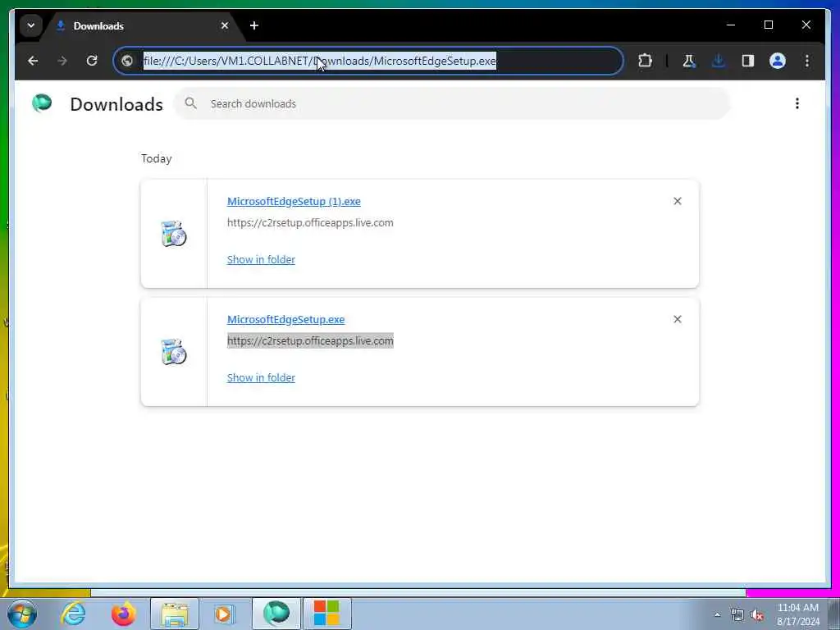Screen dimensions: 840x630
Task: Toggle the side panel icon
Action: coord(748,61)
